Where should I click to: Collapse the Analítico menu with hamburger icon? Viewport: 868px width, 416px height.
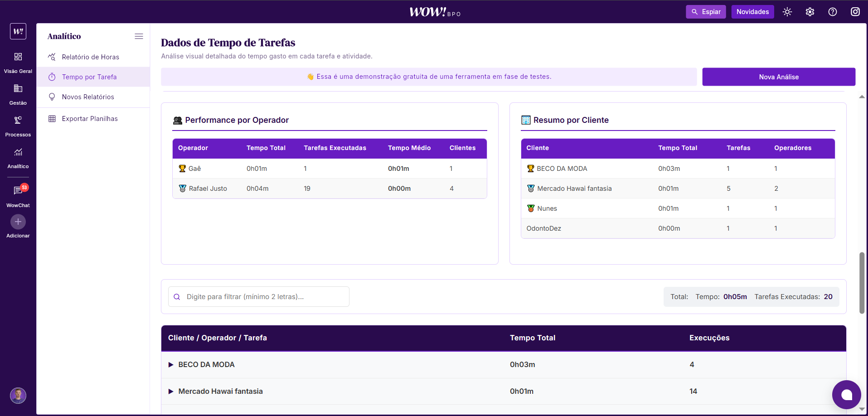coord(139,36)
